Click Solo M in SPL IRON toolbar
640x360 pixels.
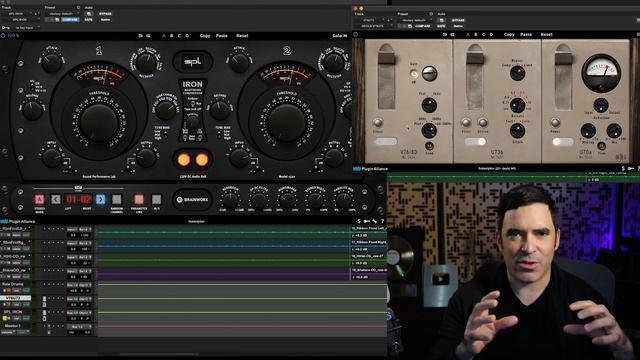pos(340,36)
